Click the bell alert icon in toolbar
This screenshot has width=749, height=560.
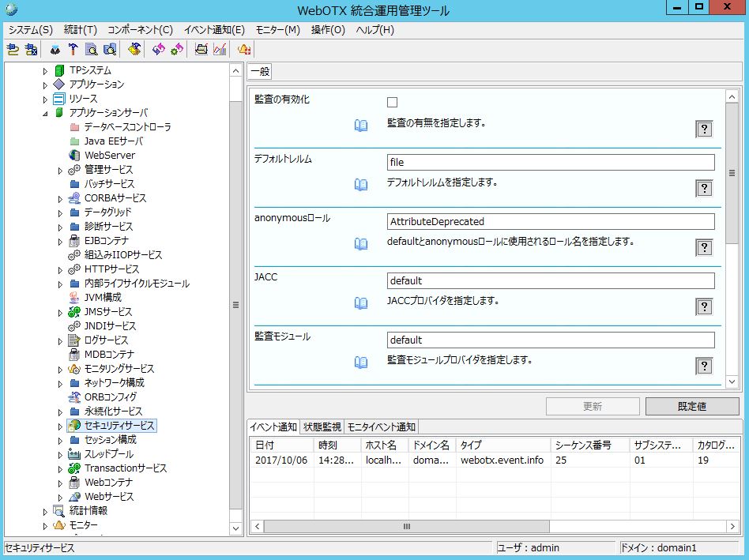[x=244, y=50]
